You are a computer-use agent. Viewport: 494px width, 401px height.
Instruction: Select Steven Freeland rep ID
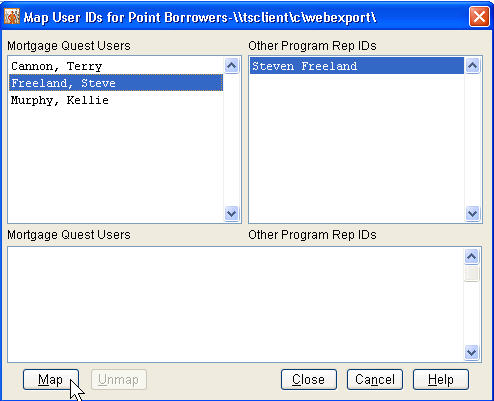coord(357,66)
